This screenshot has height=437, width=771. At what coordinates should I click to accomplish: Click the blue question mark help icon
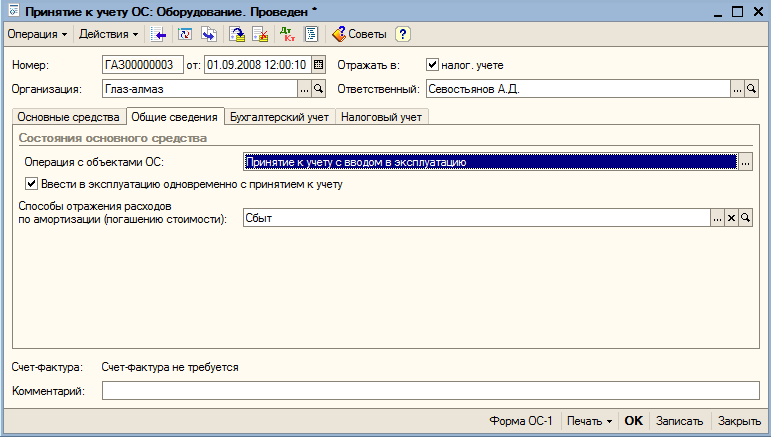[403, 34]
